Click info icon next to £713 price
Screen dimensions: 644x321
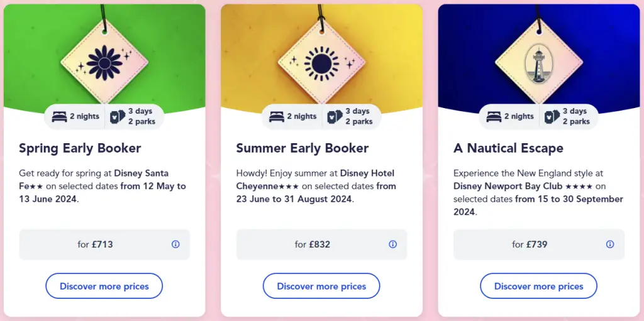(x=175, y=244)
